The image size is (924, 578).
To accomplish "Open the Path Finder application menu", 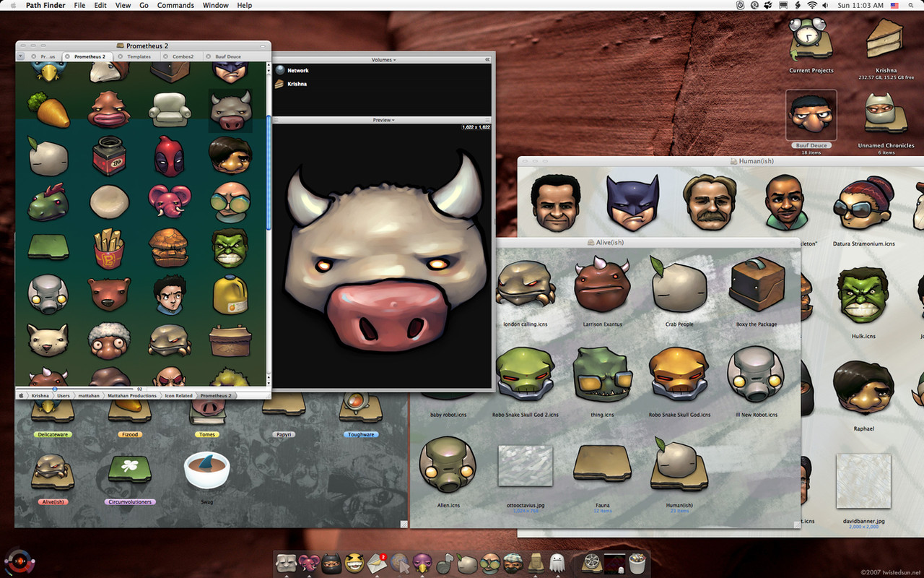I will tap(45, 5).
